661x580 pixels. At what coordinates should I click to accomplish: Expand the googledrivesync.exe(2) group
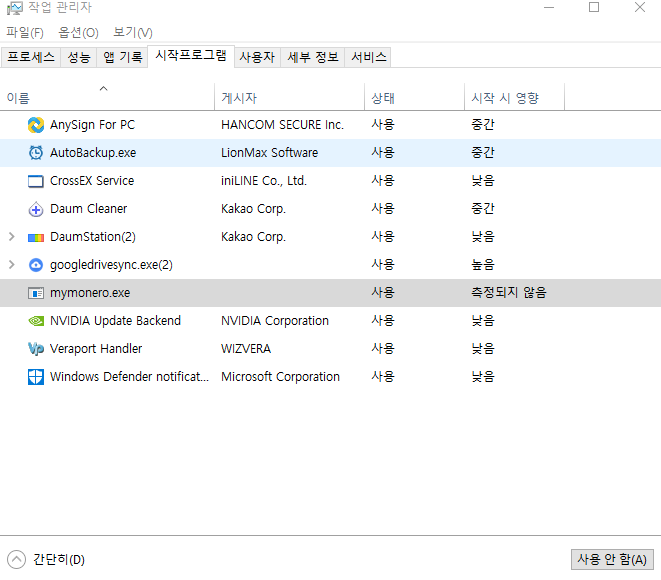click(12, 265)
